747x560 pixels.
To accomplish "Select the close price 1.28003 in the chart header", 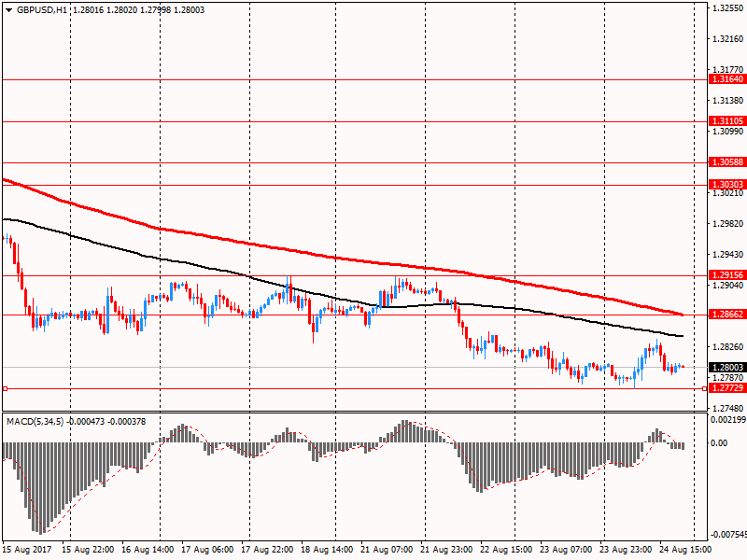I will pyautogui.click(x=190, y=10).
